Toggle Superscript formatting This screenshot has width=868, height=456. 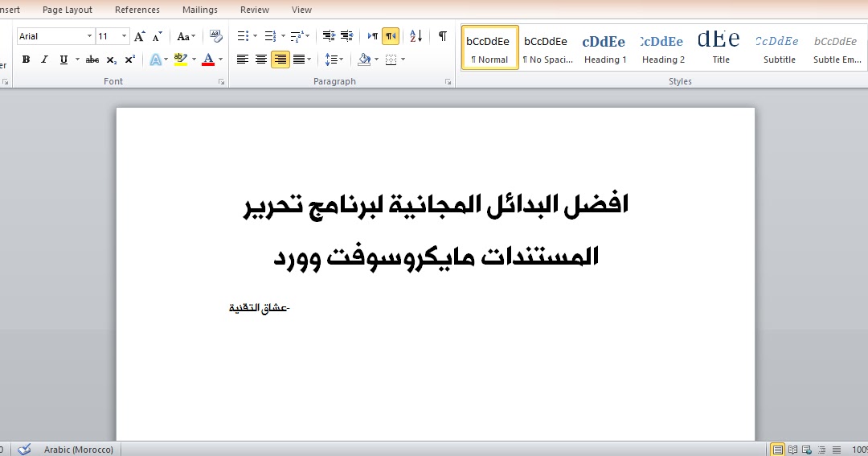[x=130, y=60]
